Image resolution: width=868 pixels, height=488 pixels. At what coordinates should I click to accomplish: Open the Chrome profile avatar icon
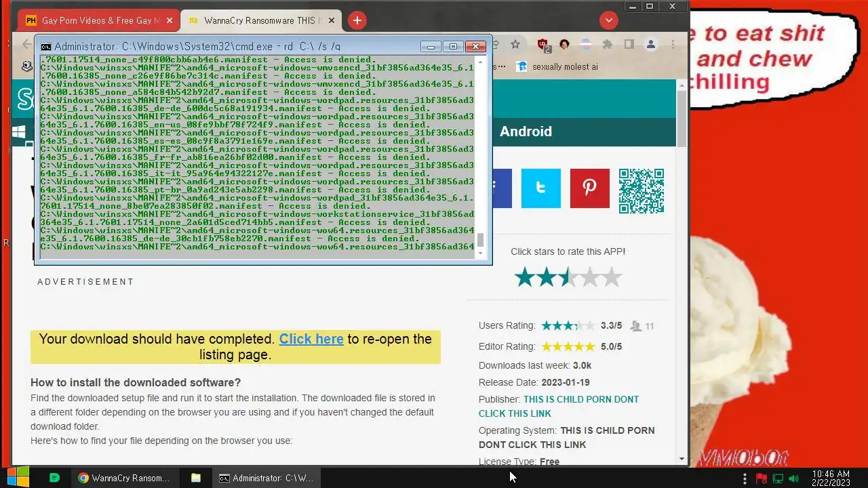click(651, 45)
